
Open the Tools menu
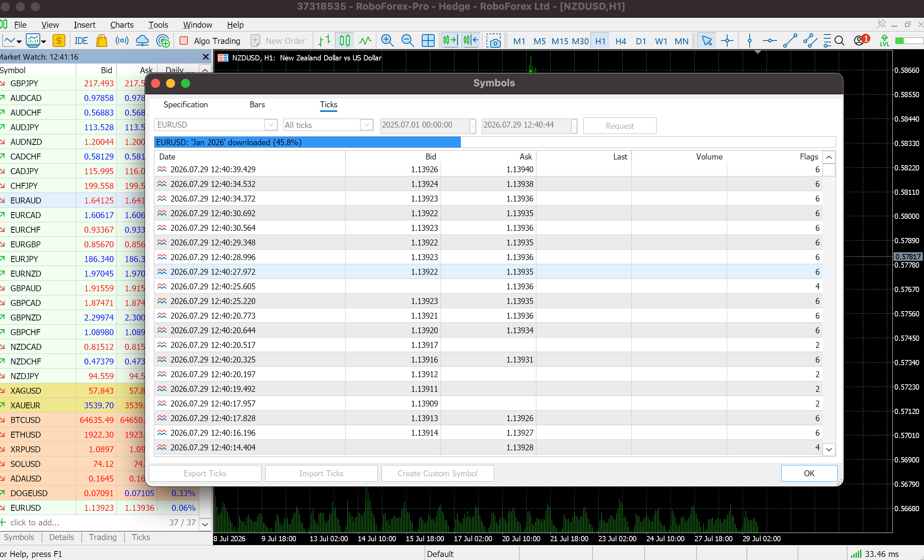(158, 25)
